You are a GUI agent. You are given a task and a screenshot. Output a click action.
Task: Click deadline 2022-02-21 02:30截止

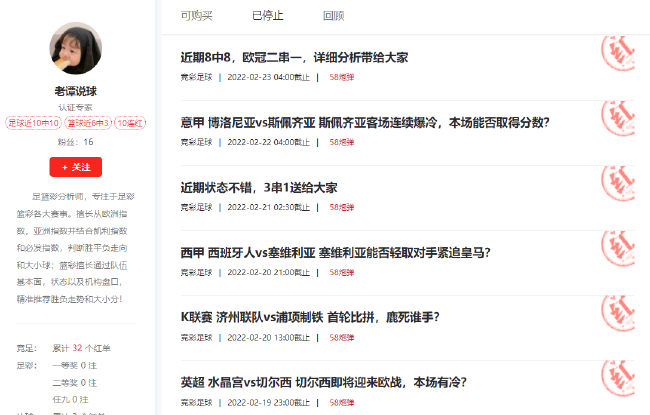[x=269, y=207]
